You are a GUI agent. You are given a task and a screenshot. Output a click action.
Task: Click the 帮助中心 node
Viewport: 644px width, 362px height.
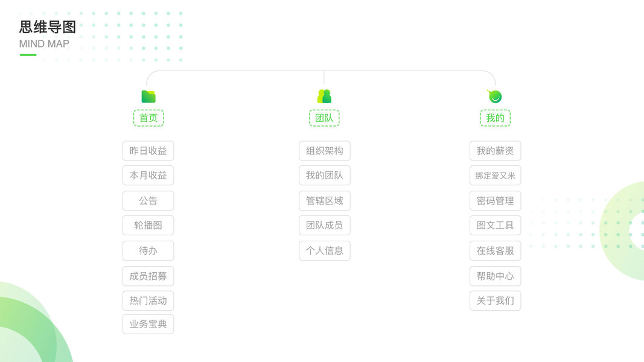point(496,276)
